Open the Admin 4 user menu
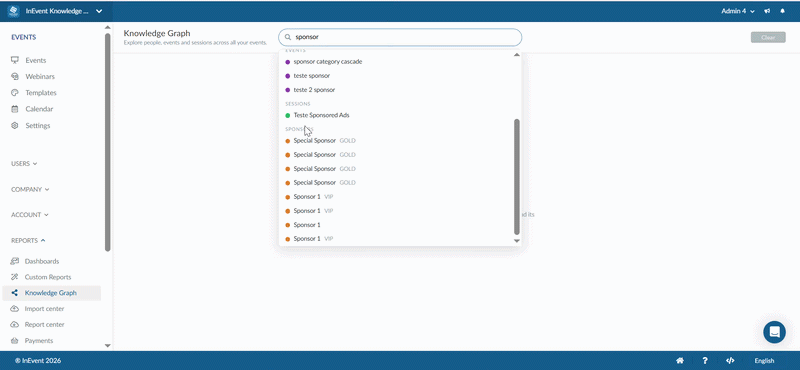The width and height of the screenshot is (800, 370). (738, 11)
